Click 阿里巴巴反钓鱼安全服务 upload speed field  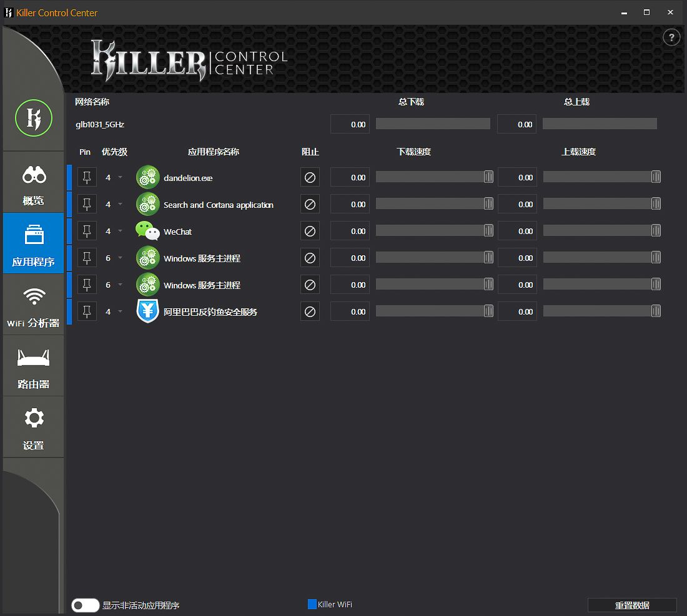click(x=518, y=311)
